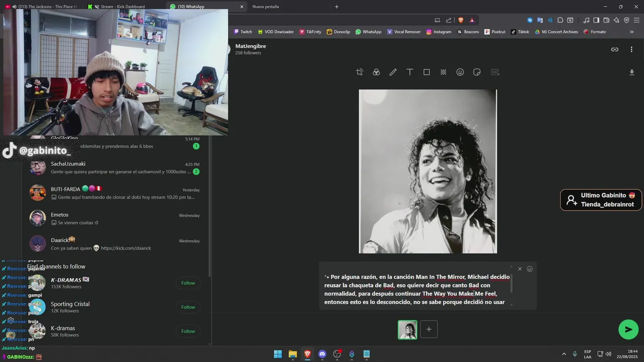Download the image
This screenshot has height=362, width=644.
click(632, 72)
